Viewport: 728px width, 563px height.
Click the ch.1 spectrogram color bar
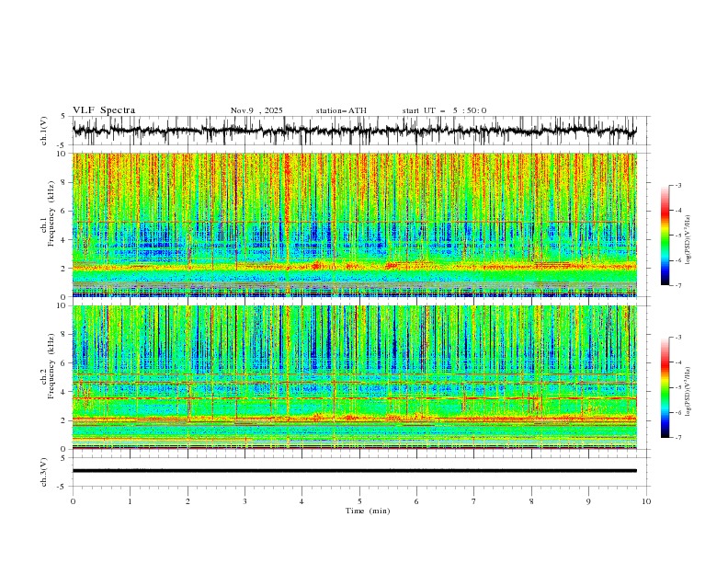pos(665,236)
